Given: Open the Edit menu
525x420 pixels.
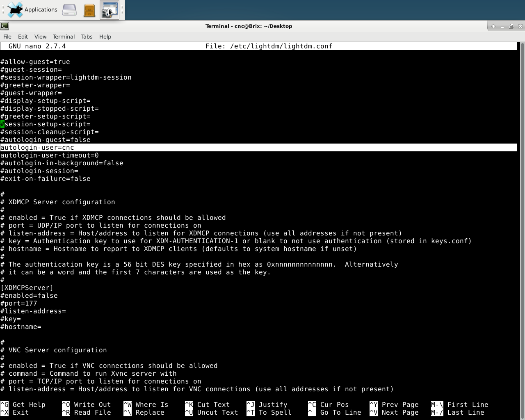Looking at the screenshot, I should pyautogui.click(x=23, y=37).
